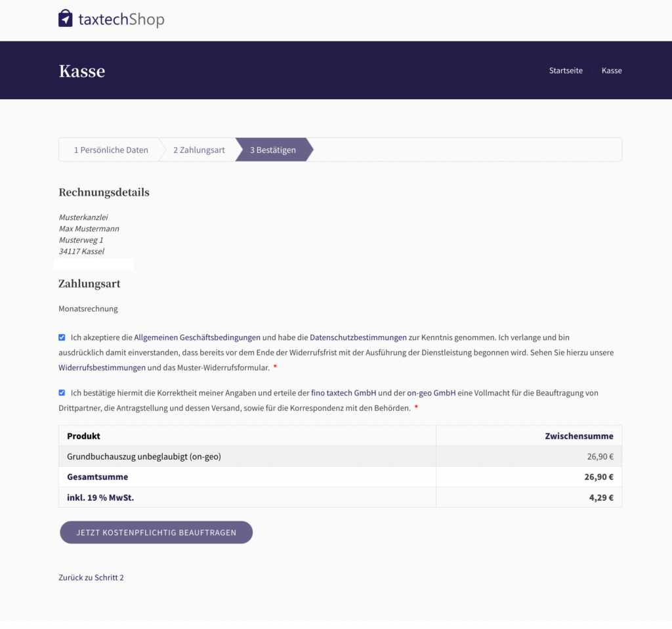Click the Zwischensumme column header
Image resolution: width=672 pixels, height=629 pixels.
click(579, 436)
